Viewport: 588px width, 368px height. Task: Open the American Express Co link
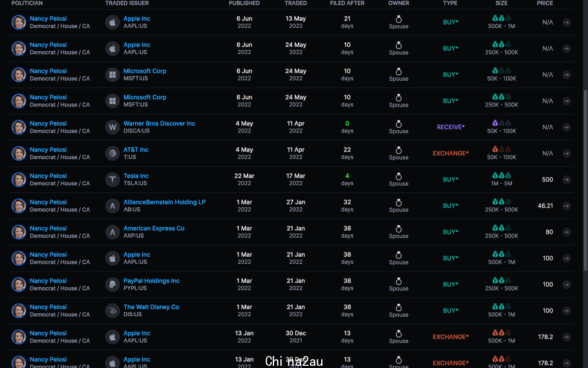tap(154, 228)
